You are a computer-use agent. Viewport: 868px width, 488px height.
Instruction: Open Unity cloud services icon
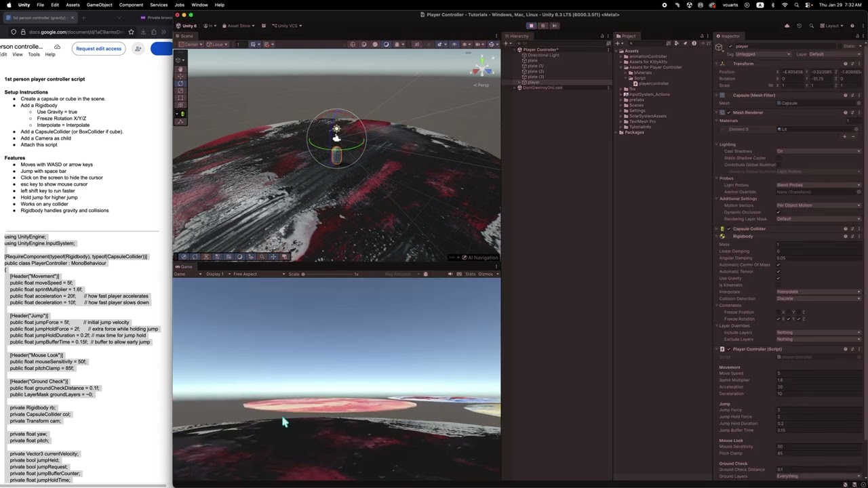point(787,26)
